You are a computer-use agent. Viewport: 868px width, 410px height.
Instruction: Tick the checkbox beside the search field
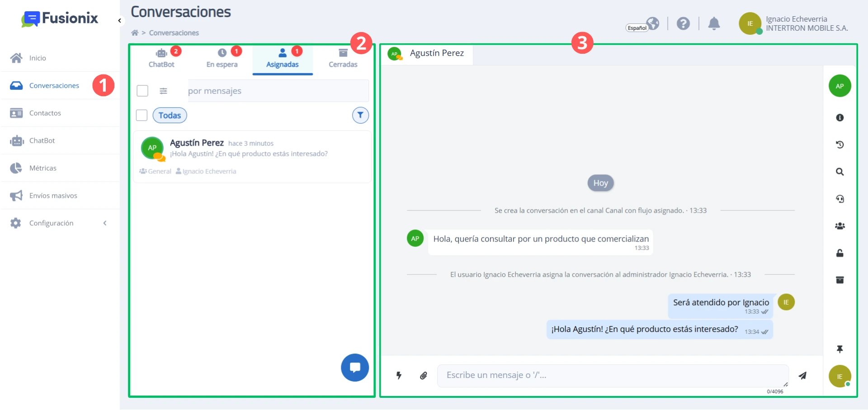pos(142,91)
